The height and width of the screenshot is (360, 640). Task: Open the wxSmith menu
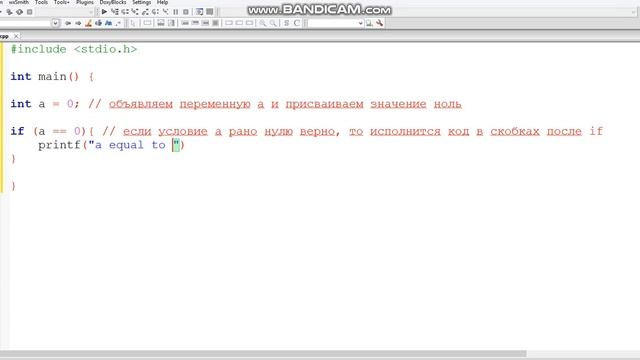pos(19,2)
